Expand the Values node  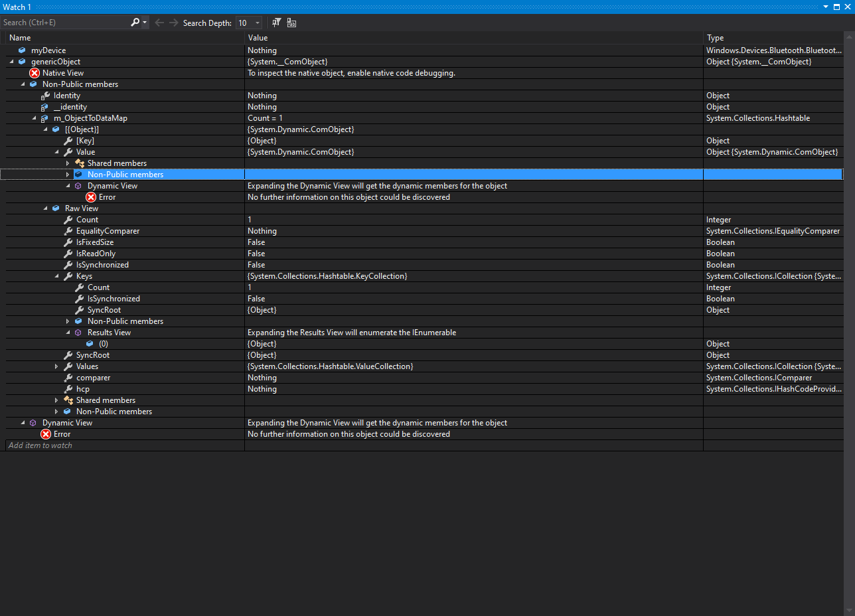point(56,366)
